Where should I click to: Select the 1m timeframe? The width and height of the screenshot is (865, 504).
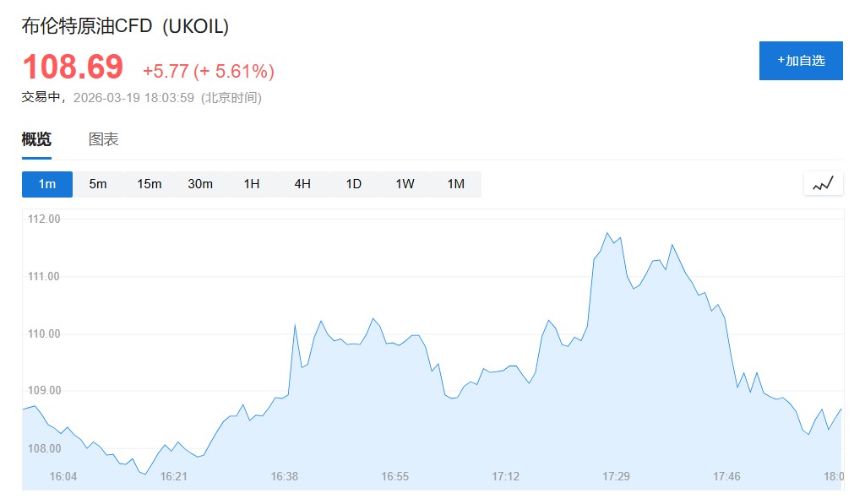47,184
